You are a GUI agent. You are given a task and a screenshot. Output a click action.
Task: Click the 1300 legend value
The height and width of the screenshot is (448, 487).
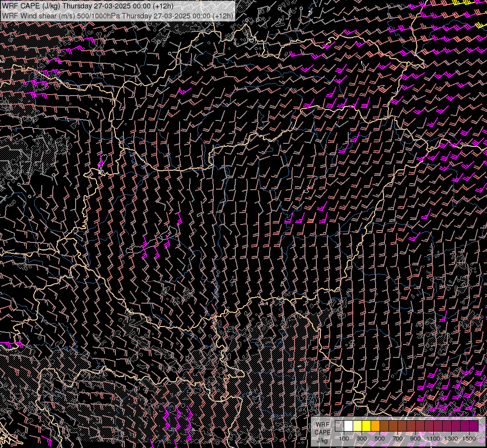451,439
